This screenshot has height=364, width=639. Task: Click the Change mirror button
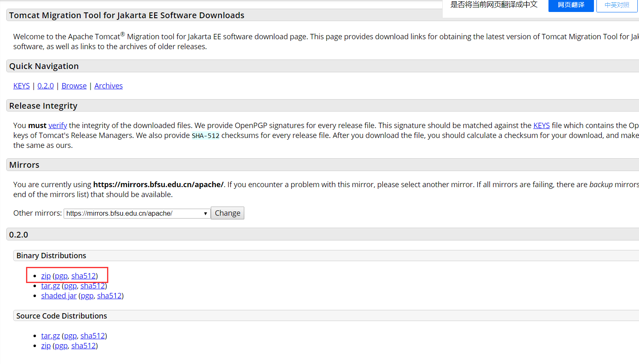[227, 213]
